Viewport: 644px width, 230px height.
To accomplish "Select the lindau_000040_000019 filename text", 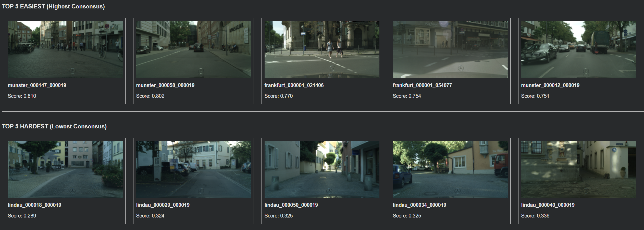I will click(x=548, y=205).
